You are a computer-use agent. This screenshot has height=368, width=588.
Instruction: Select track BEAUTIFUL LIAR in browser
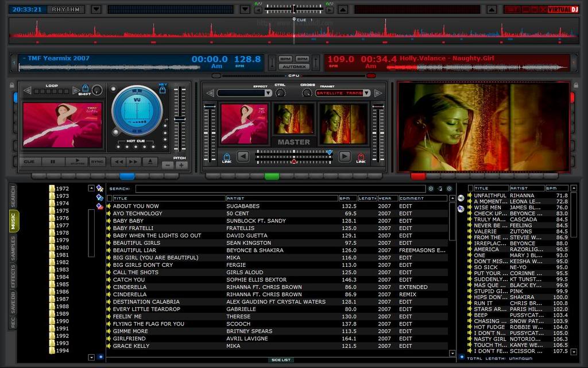click(277, 250)
